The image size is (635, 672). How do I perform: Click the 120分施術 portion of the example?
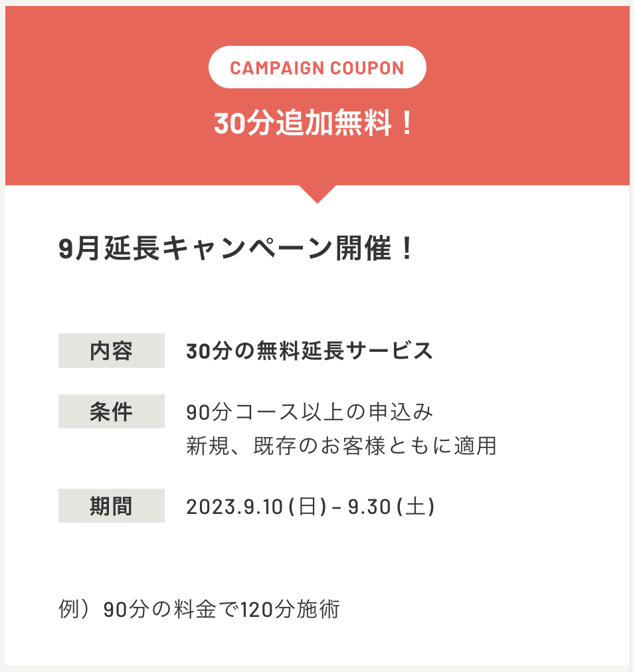[x=290, y=608]
